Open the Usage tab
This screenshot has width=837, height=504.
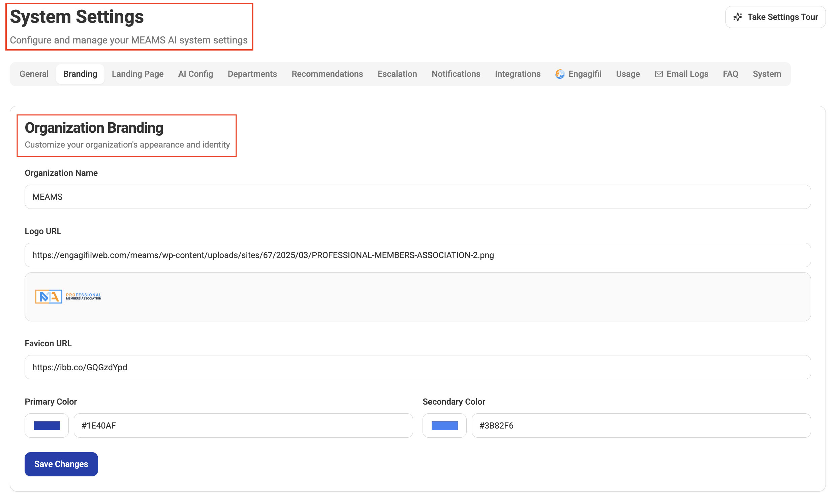[x=628, y=74]
